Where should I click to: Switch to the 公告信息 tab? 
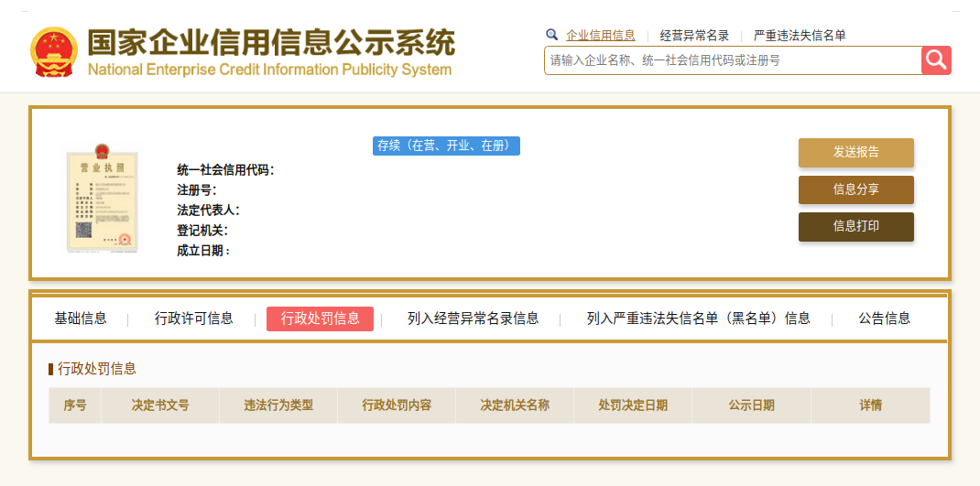tap(885, 319)
